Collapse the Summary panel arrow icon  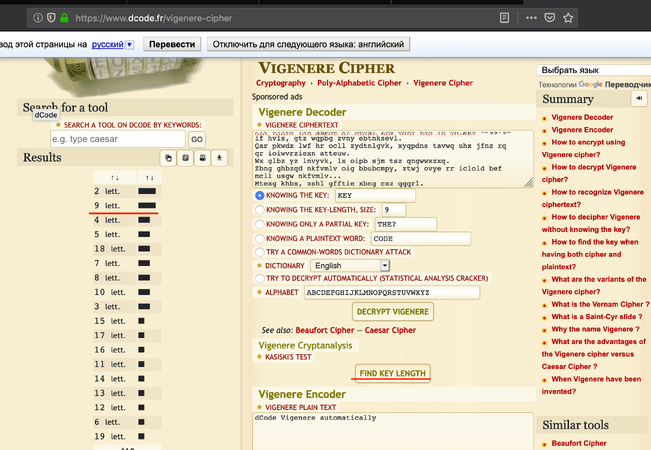639,98
